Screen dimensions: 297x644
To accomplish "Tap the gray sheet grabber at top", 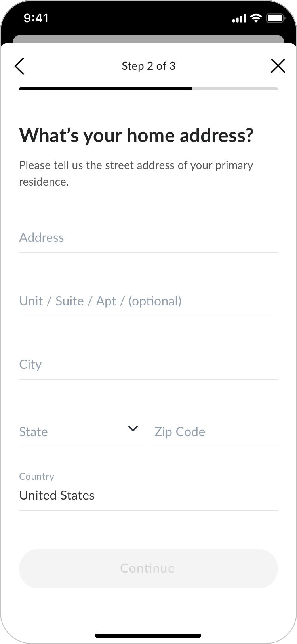I will pos(148,39).
